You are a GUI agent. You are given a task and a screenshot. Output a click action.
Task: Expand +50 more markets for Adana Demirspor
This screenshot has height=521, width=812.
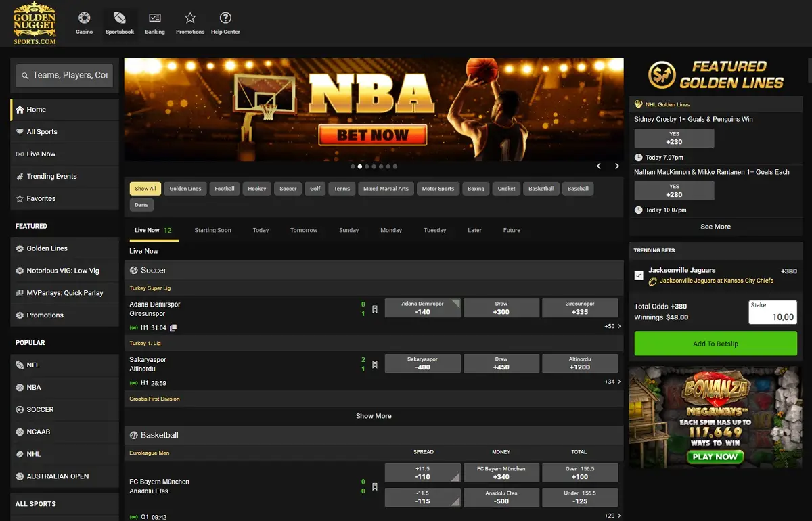(x=613, y=326)
